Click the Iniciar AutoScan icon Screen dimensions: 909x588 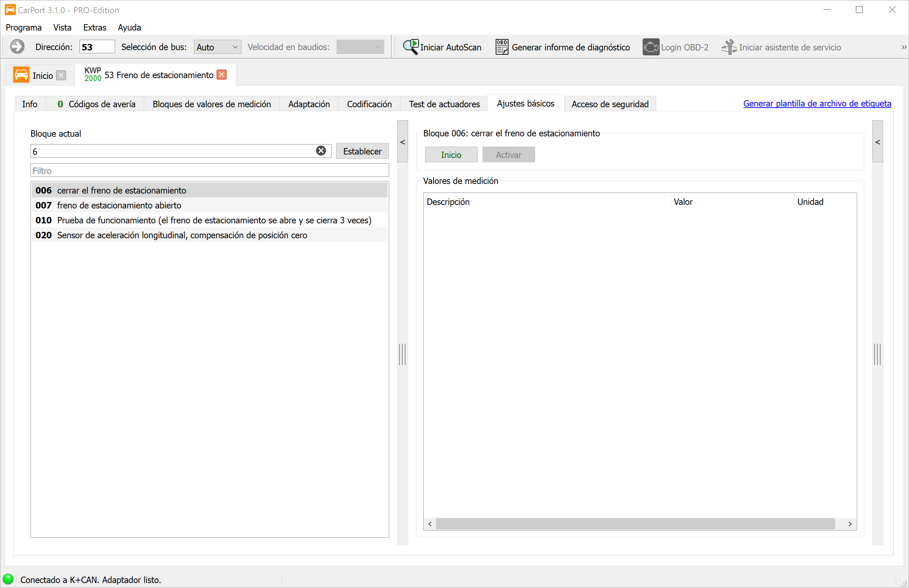tap(411, 47)
